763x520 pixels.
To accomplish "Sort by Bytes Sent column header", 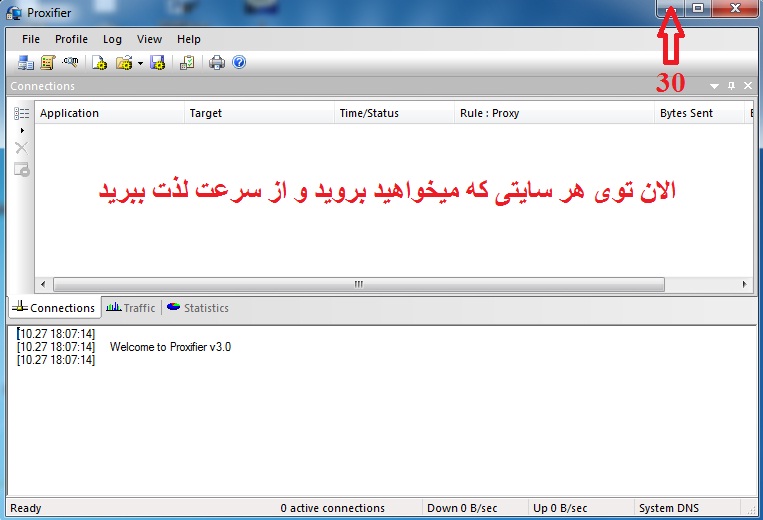I will point(700,113).
